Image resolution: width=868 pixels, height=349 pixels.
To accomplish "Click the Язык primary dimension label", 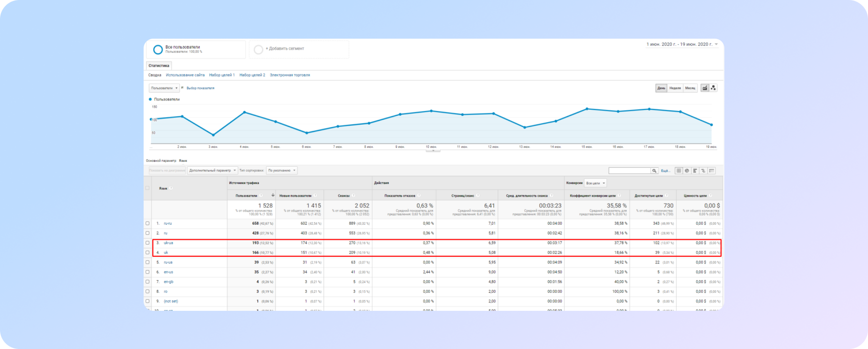I will [183, 160].
